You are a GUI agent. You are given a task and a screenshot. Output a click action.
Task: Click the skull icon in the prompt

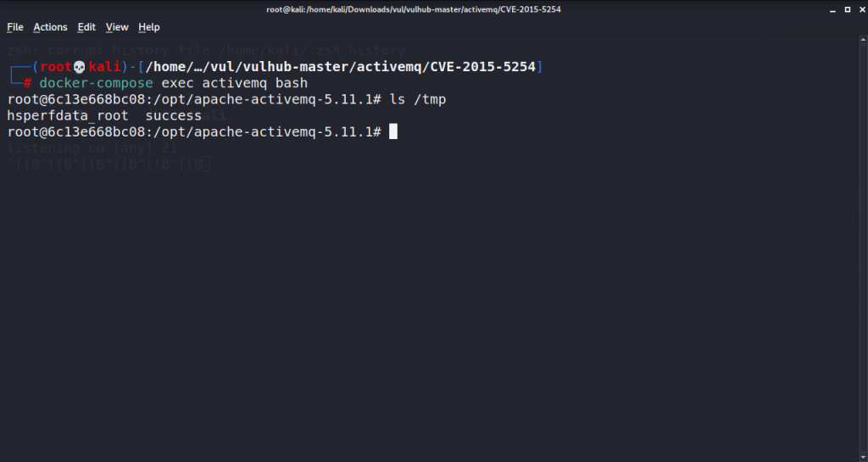[80, 67]
